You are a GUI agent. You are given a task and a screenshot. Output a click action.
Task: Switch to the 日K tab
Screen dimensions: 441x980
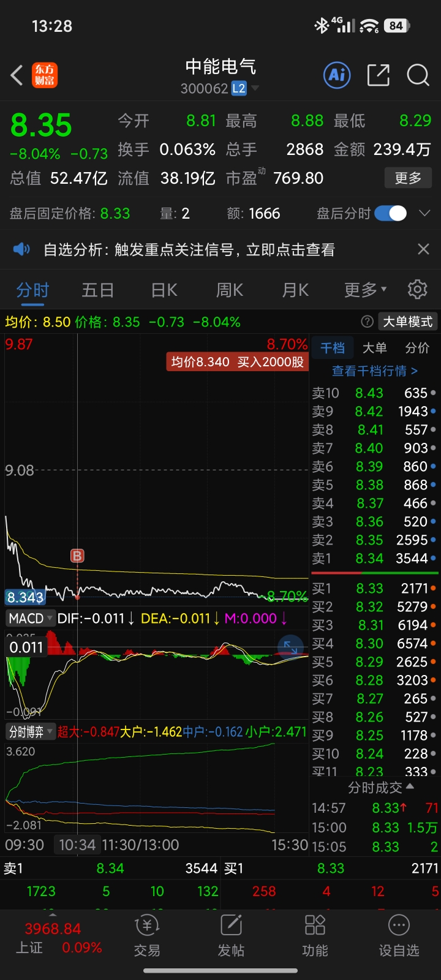click(164, 290)
